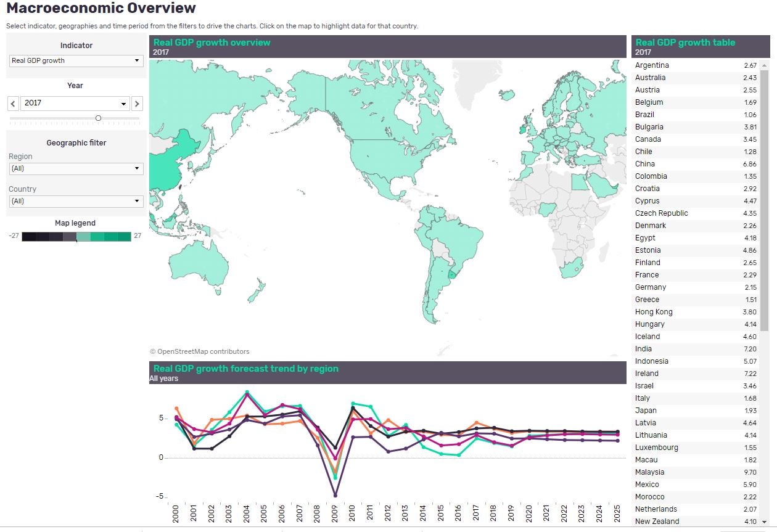The width and height of the screenshot is (777, 532).
Task: Click the Czech Republic row in the table
Action: coord(696,213)
